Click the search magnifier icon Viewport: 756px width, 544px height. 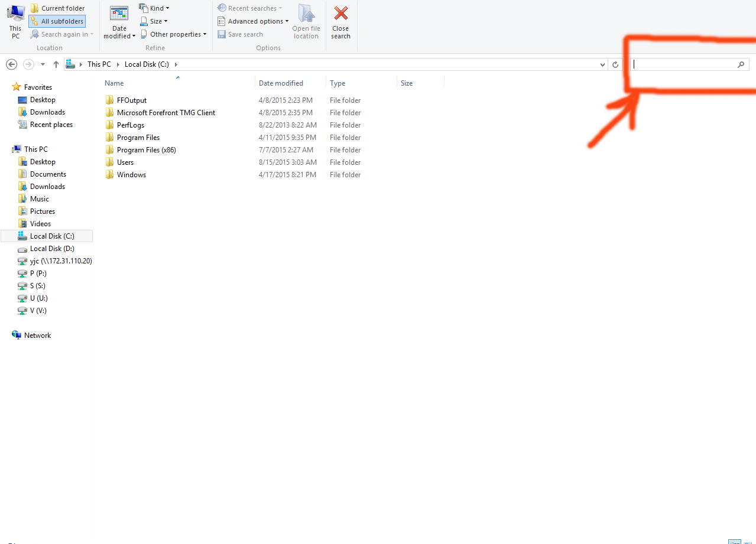point(741,64)
